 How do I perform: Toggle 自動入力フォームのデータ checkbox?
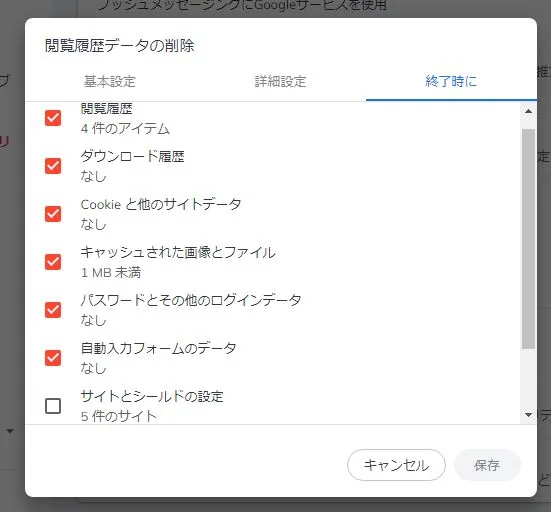point(53,358)
